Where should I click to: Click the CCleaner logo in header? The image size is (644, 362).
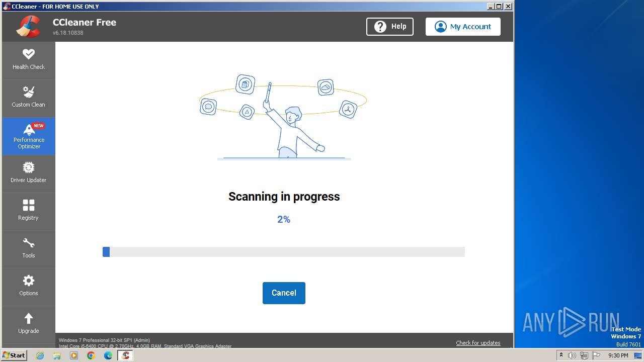coord(28,27)
